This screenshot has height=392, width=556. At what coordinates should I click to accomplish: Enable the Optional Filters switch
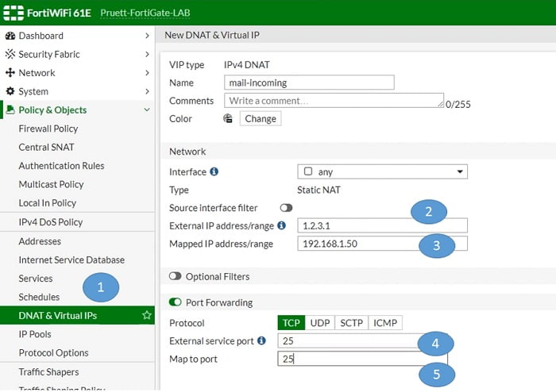176,276
